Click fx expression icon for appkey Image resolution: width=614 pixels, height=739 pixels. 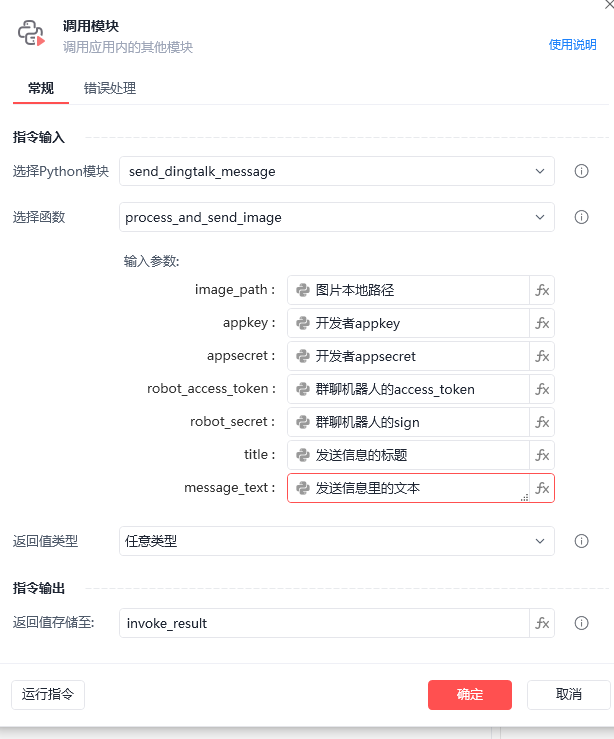pyautogui.click(x=542, y=323)
